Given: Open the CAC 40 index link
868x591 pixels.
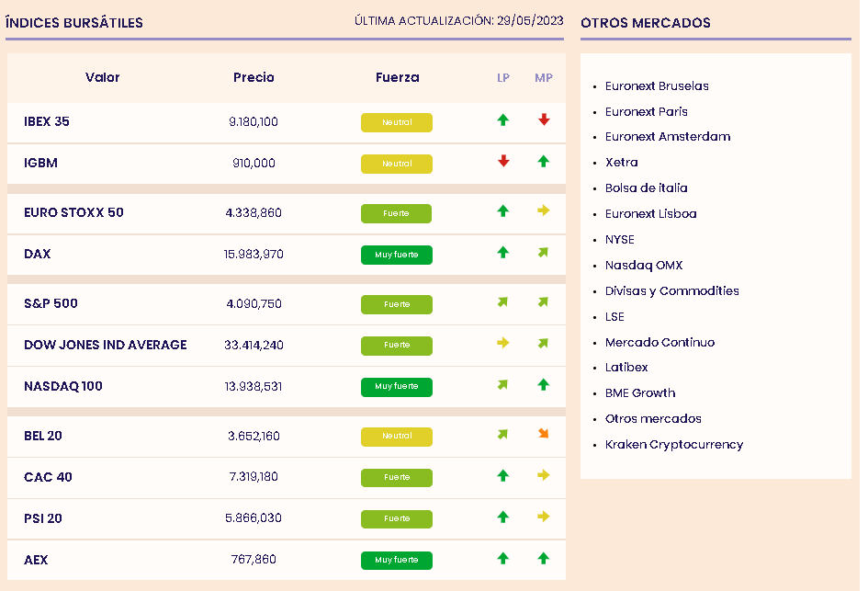Looking at the screenshot, I should [x=48, y=477].
